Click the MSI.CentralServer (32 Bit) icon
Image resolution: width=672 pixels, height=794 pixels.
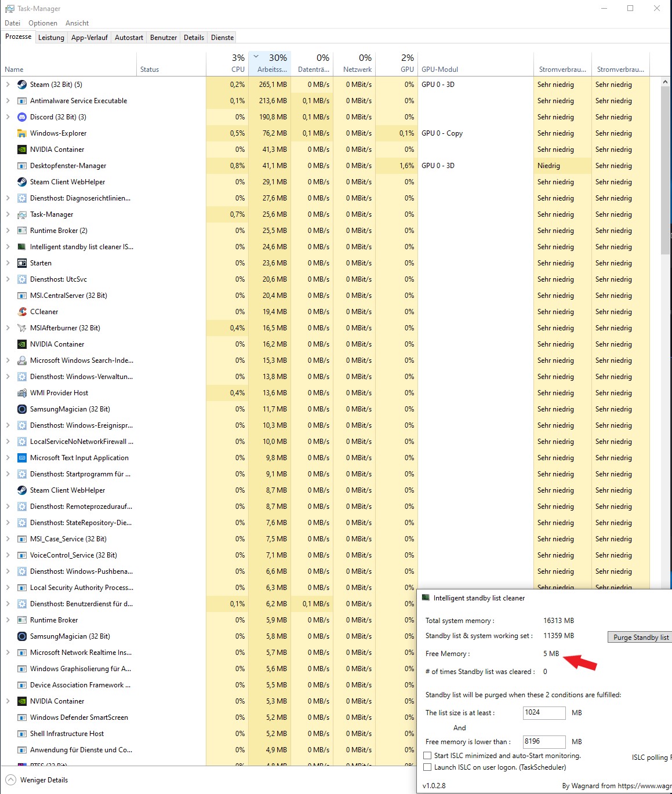click(22, 296)
